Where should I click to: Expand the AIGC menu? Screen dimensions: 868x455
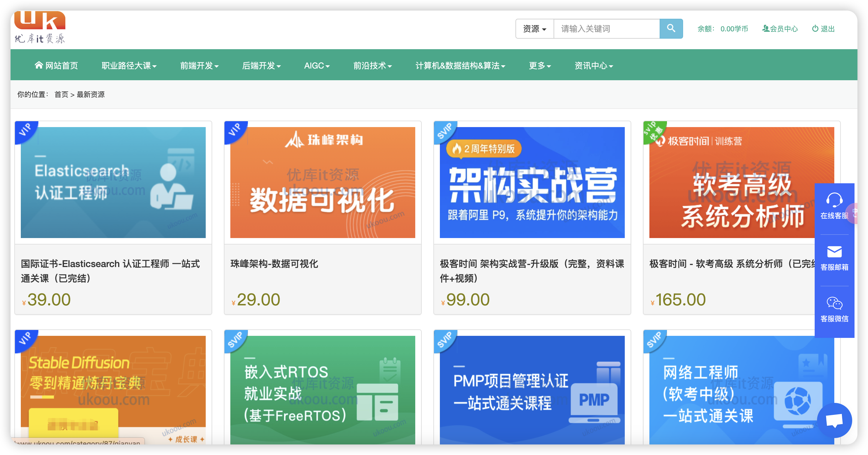coord(317,65)
